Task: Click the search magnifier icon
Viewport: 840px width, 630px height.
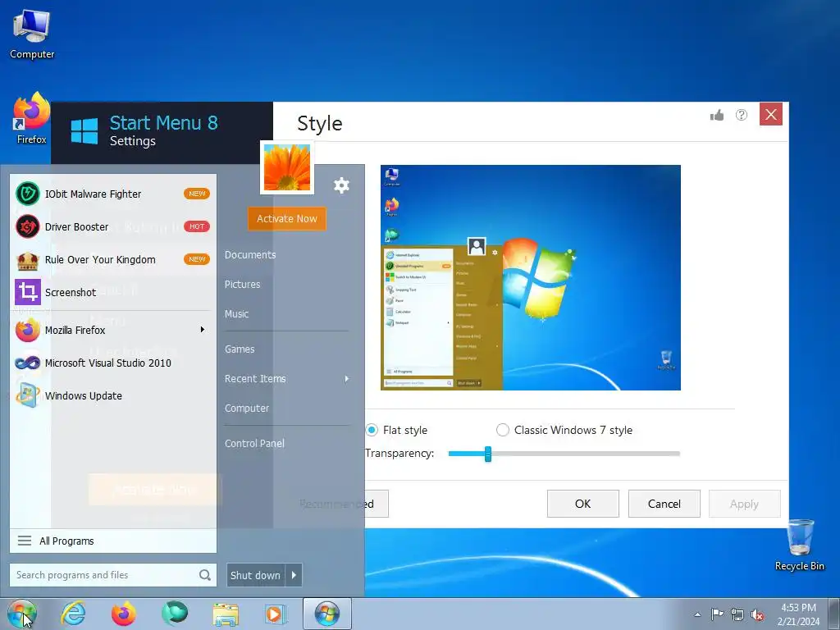Action: point(204,575)
